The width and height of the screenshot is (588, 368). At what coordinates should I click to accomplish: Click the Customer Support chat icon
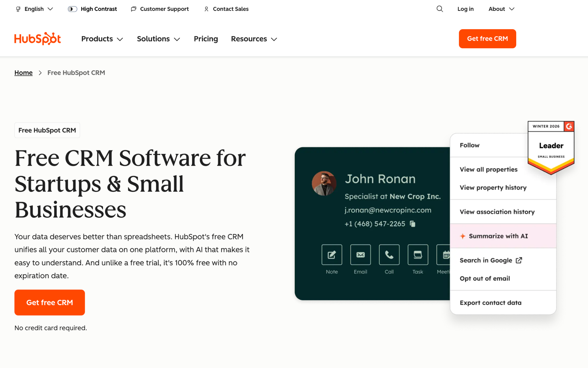point(134,9)
